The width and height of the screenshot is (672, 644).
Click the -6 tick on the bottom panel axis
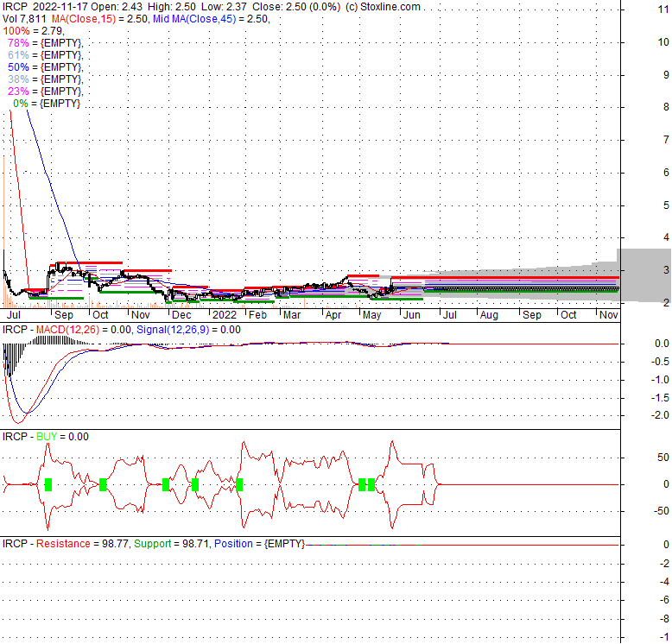[x=665, y=600]
